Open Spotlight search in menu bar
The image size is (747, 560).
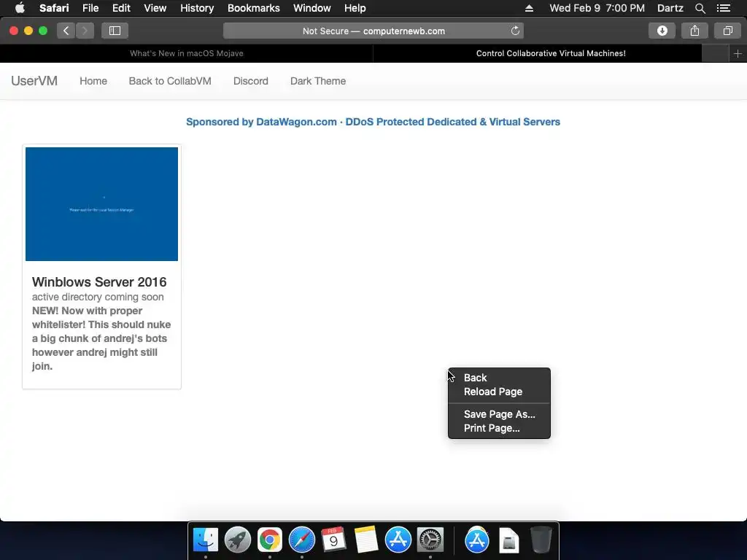700,8
